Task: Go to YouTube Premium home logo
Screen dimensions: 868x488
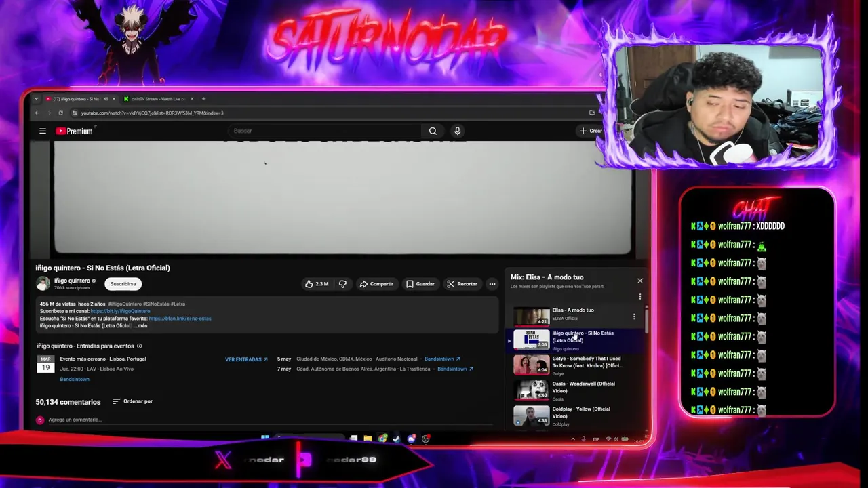Action: [x=74, y=131]
